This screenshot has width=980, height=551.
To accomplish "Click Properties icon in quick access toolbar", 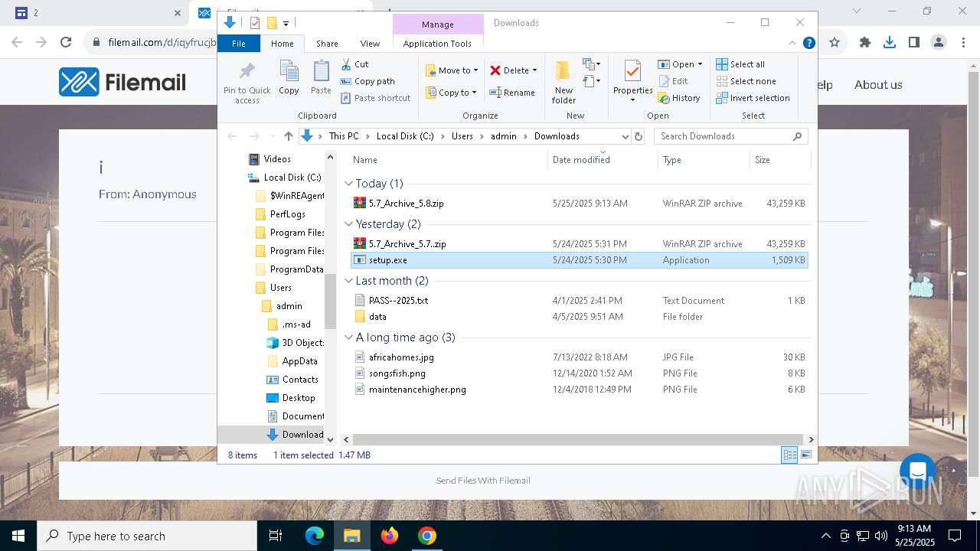I will point(255,23).
